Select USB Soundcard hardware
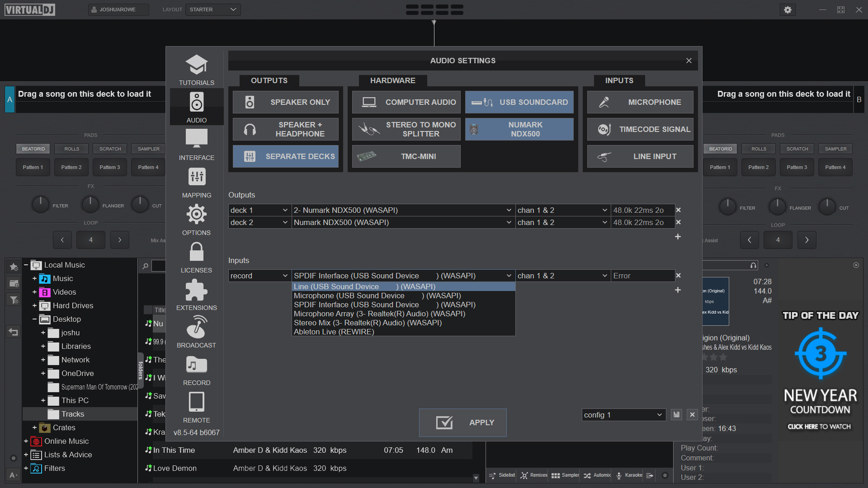 tap(519, 102)
